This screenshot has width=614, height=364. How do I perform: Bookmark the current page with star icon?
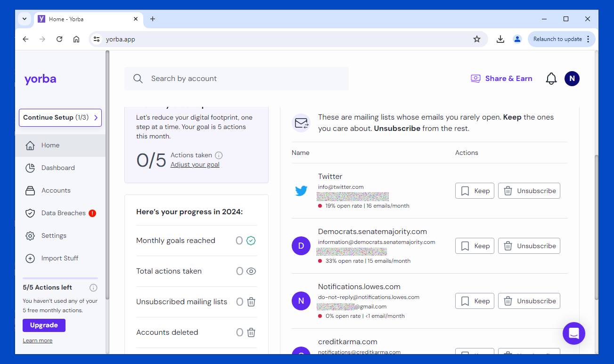tap(476, 39)
